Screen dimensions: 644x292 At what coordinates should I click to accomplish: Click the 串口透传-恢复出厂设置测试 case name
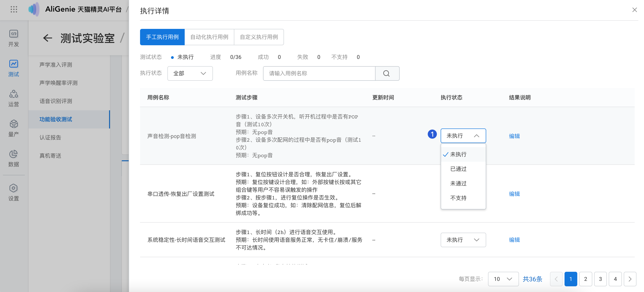coord(181,194)
